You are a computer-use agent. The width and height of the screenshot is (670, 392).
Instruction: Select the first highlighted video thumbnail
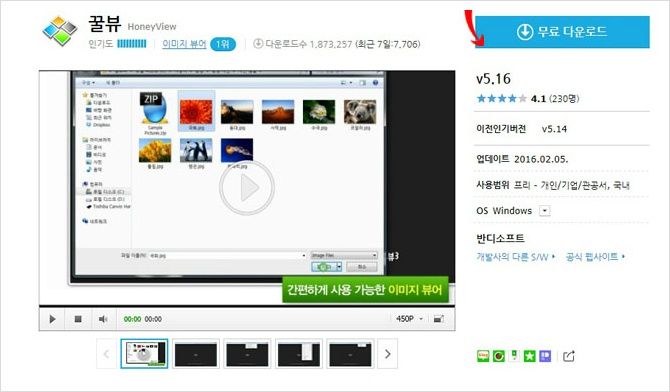(x=144, y=354)
